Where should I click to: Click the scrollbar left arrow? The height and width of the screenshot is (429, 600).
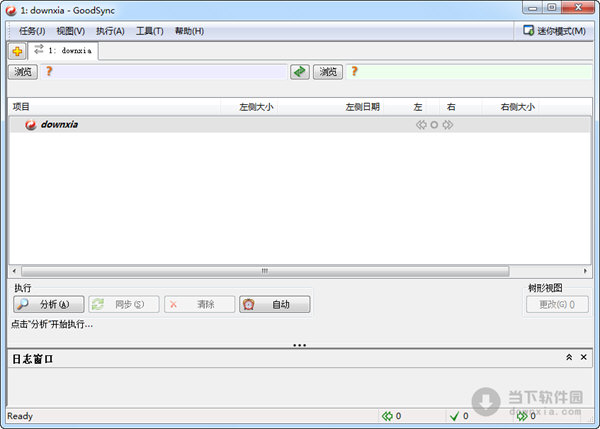point(14,271)
